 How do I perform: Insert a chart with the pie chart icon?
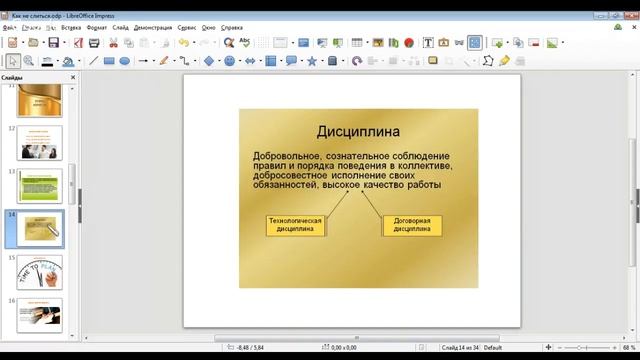point(409,42)
